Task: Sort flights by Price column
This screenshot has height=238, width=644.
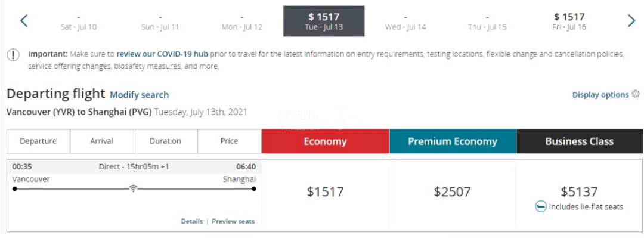Action: (229, 141)
